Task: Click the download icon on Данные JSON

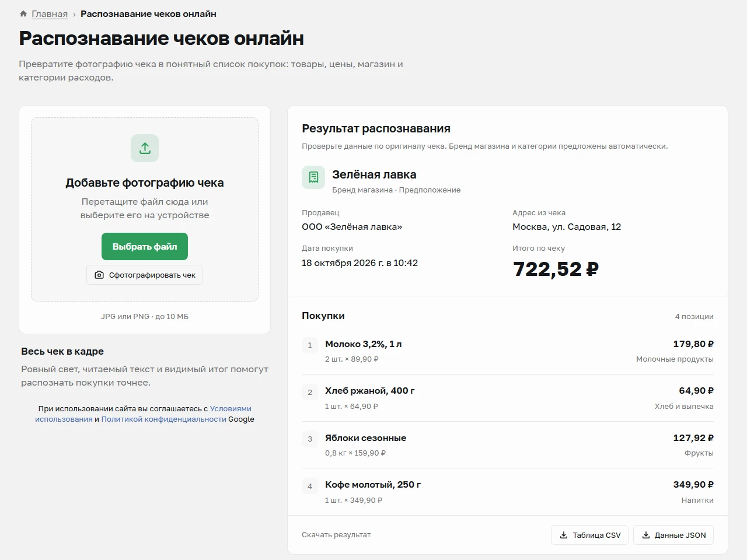Action: tap(646, 535)
